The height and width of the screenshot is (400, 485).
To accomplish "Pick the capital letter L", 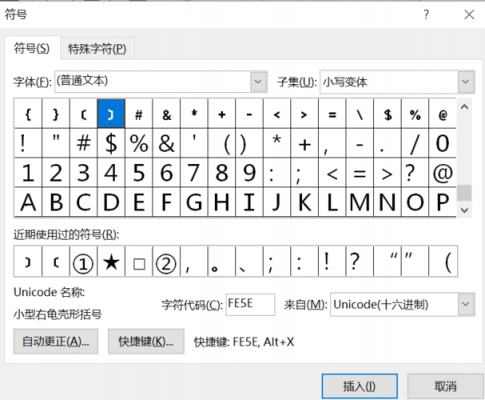I will (x=332, y=202).
